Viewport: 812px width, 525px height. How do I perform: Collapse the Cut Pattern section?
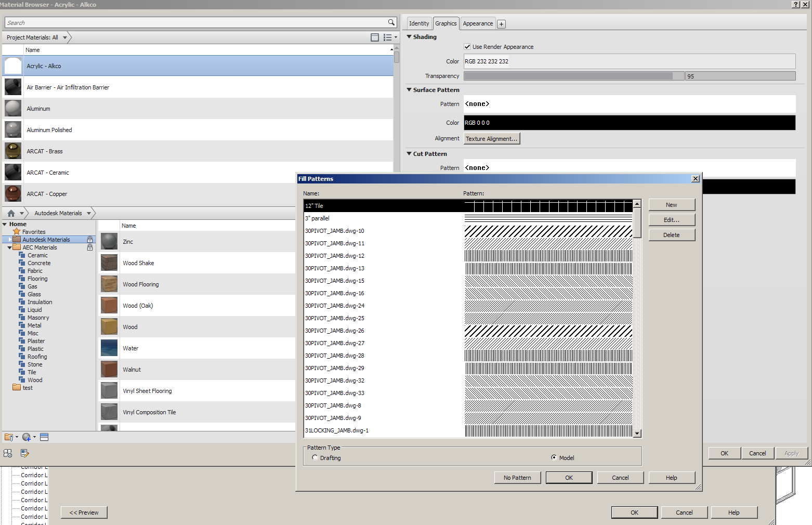(409, 154)
